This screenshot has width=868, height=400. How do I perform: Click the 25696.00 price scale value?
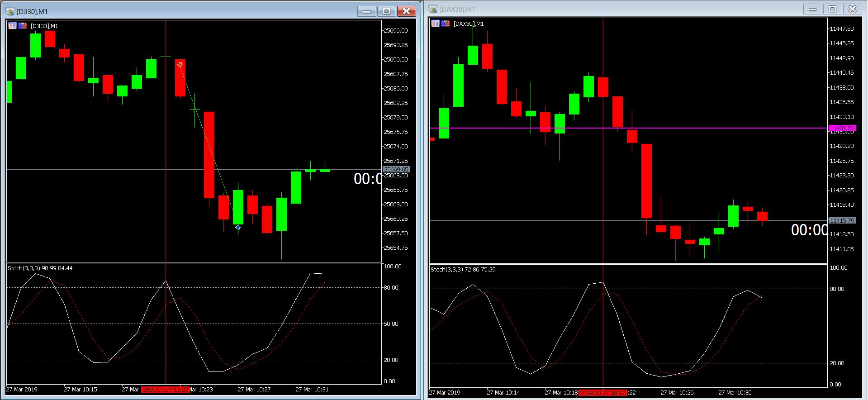(x=396, y=31)
